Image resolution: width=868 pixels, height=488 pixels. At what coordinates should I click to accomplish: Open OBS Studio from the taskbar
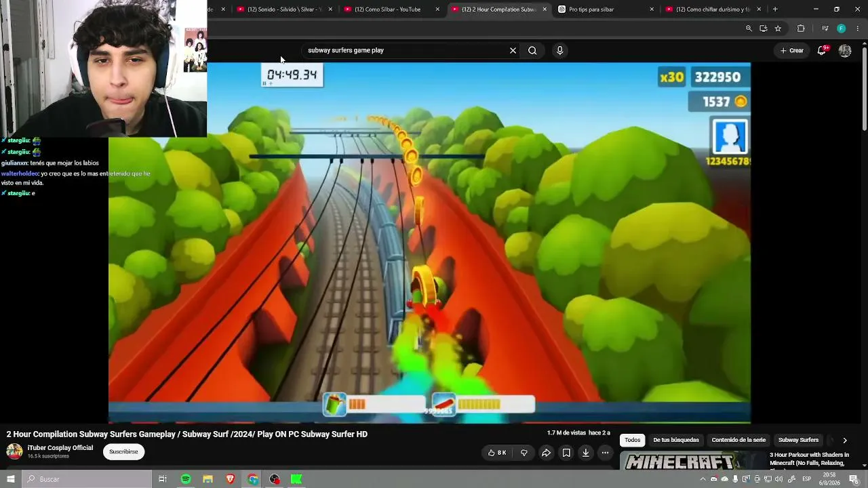[275, 479]
